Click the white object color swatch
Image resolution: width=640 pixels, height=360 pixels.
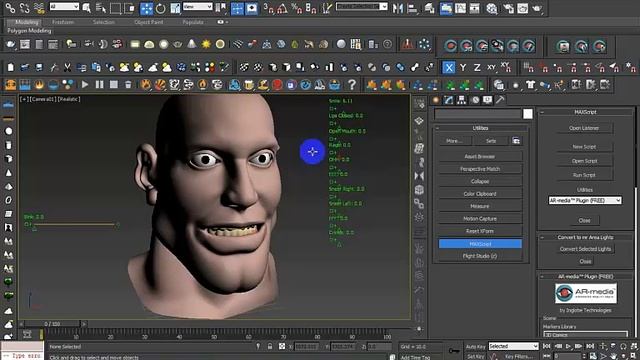(x=528, y=114)
